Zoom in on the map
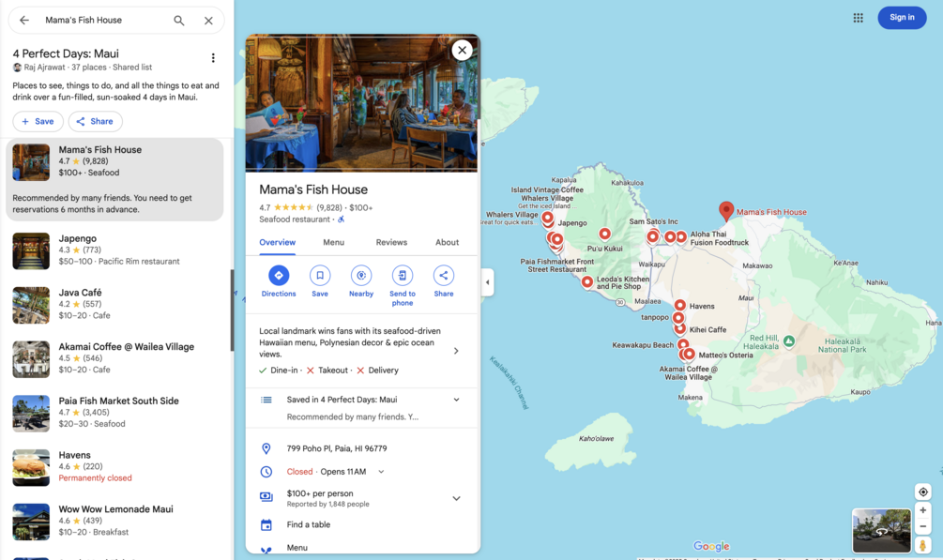Viewport: 943px width, 560px height. point(923,510)
